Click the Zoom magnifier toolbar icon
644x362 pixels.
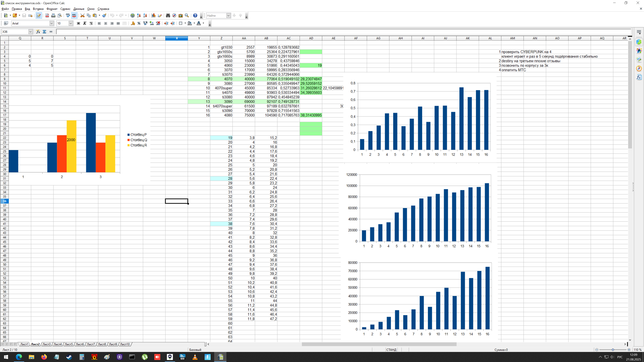pyautogui.click(x=187, y=15)
